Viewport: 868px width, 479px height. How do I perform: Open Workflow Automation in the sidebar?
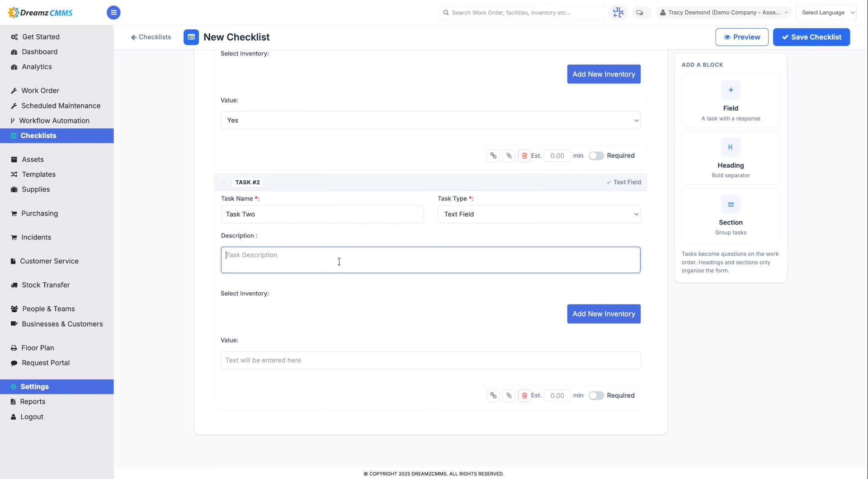[54, 121]
